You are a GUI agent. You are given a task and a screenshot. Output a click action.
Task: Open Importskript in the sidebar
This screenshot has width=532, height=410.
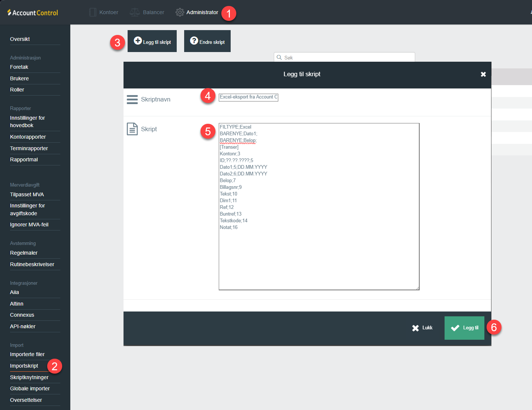point(24,366)
